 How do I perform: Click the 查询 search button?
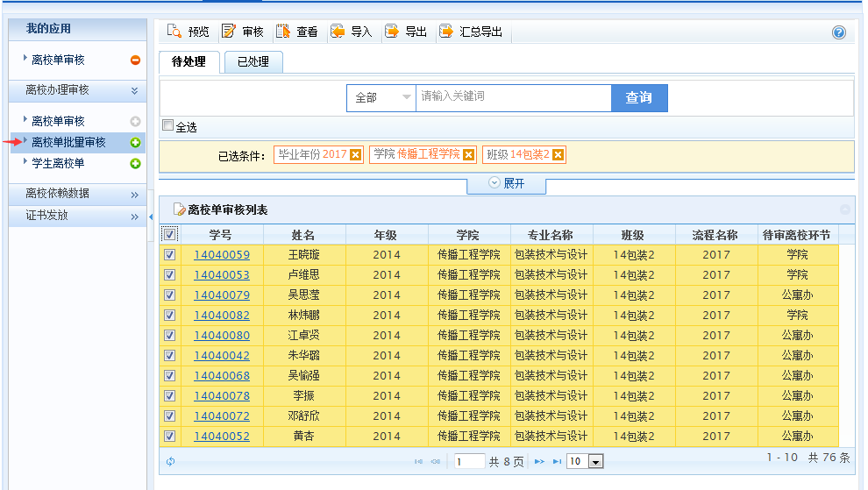point(639,98)
